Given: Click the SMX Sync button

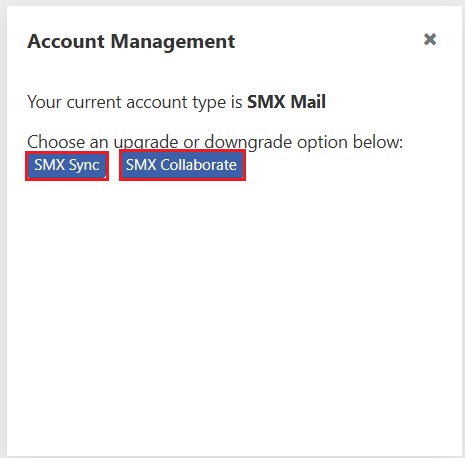Looking at the screenshot, I should [67, 166].
